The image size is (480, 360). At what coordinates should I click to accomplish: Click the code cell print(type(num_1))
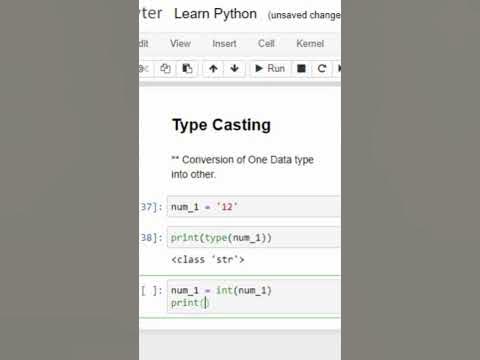253,237
